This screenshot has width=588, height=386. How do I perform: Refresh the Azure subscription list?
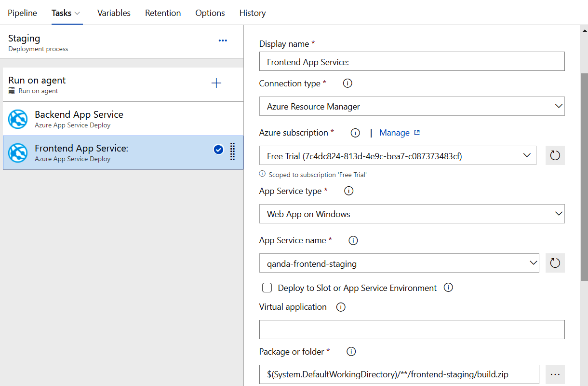pos(555,155)
